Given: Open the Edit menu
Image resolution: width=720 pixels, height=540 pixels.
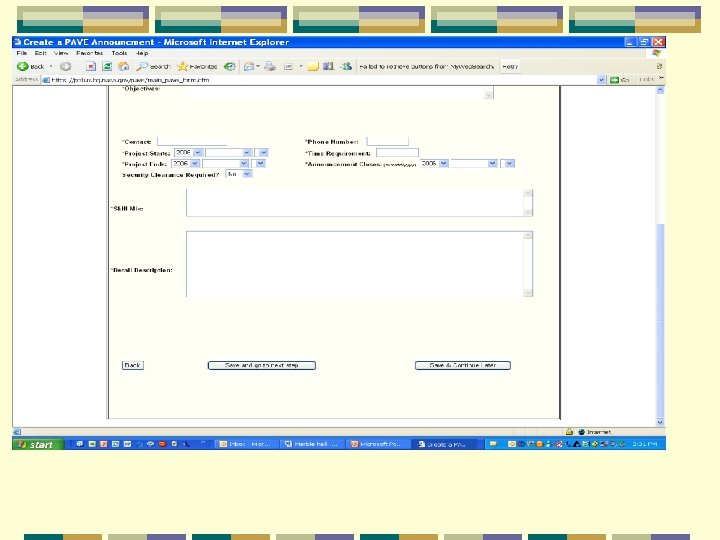Looking at the screenshot, I should point(40,53).
